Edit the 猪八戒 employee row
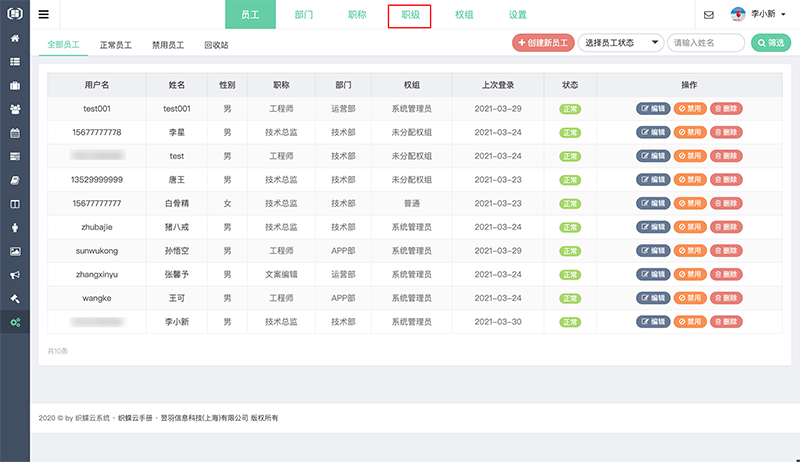 653,227
